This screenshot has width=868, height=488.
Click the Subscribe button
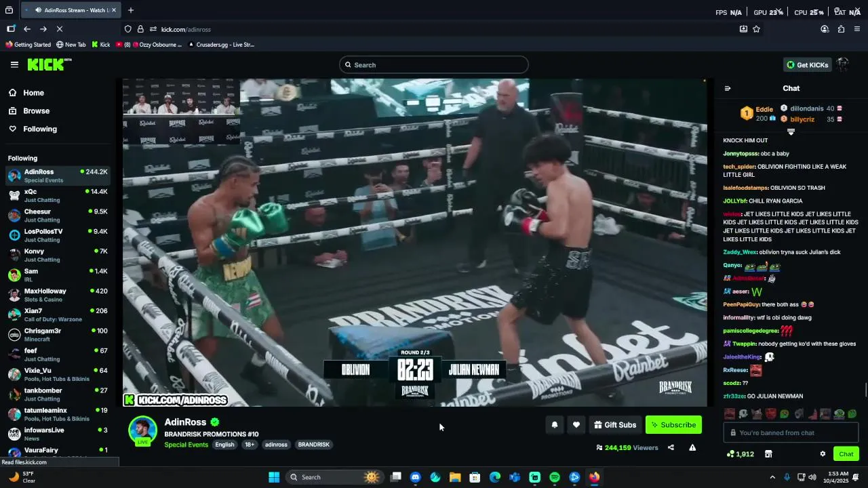click(673, 425)
